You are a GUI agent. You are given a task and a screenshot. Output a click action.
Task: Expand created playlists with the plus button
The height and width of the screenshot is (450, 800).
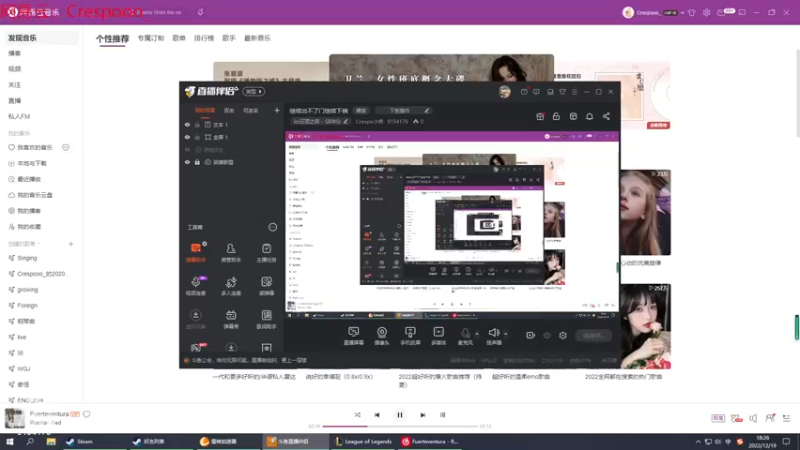click(71, 244)
